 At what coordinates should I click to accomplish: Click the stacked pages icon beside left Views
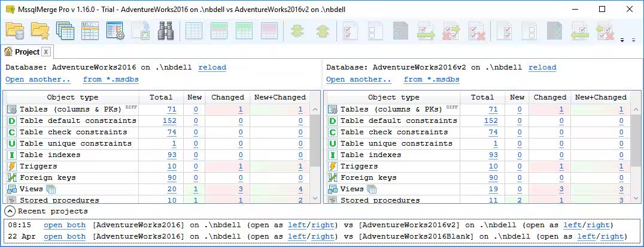pos(51,189)
